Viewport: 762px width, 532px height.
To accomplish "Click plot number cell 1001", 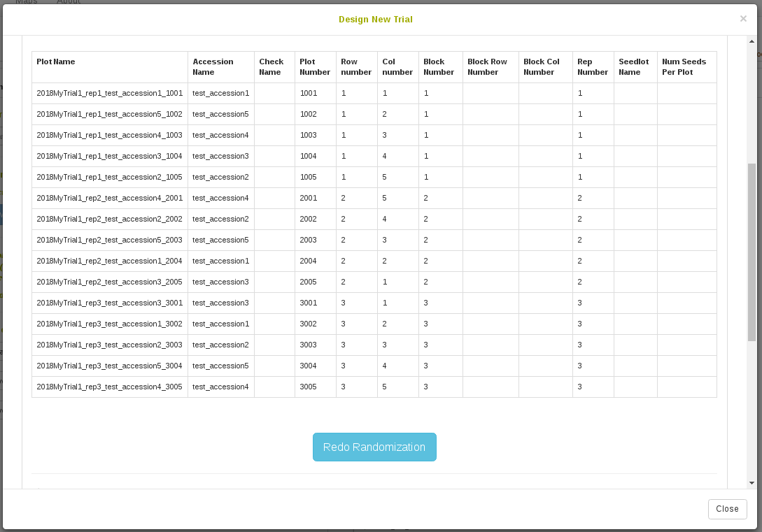I will (x=316, y=93).
